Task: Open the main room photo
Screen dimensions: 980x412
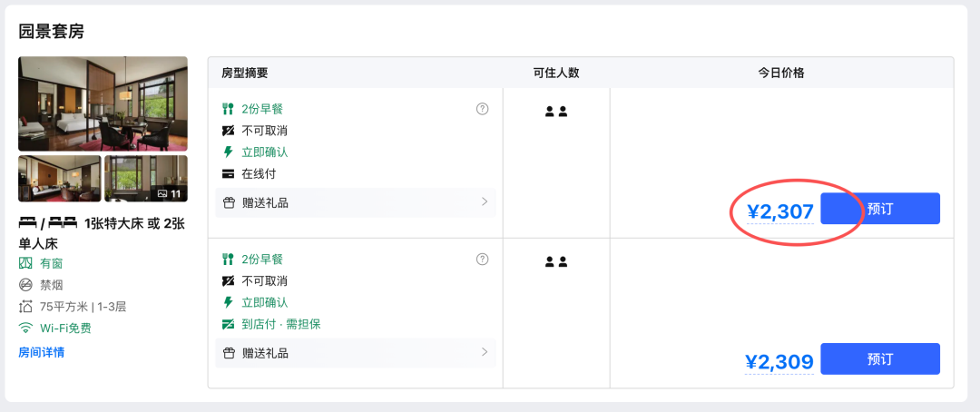Action: (103, 103)
